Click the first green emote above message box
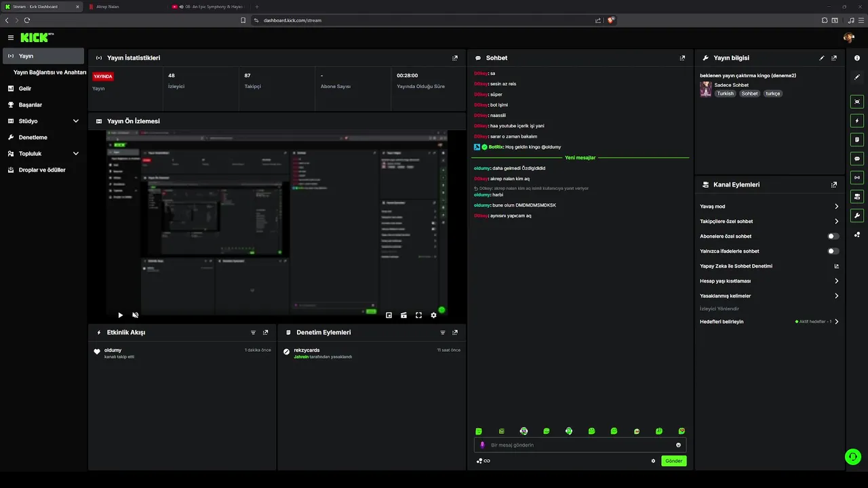The image size is (868, 488). click(479, 431)
